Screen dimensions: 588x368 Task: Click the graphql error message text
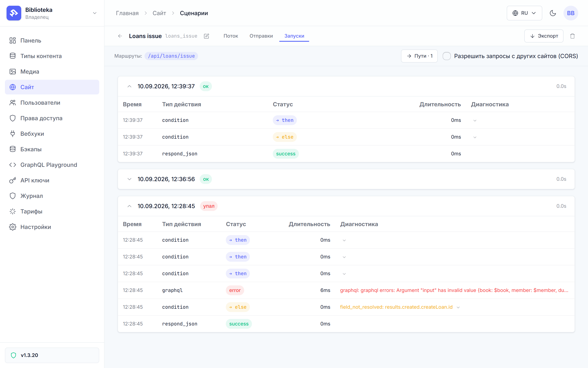pos(454,290)
